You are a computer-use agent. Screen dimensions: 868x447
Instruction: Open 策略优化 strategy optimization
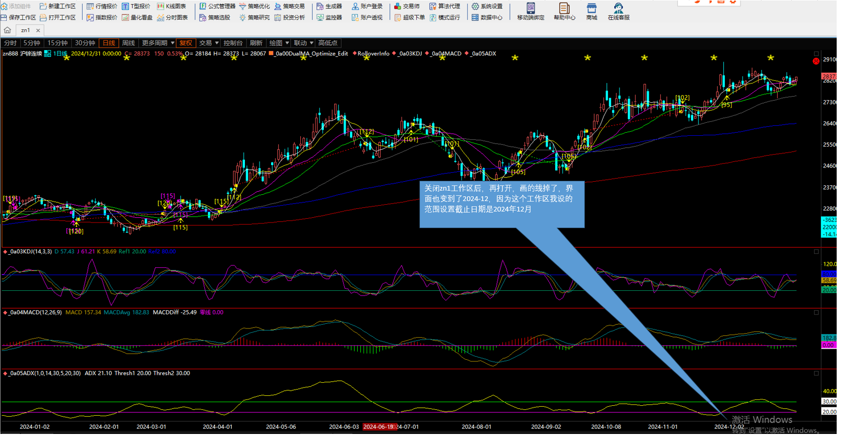[254, 6]
